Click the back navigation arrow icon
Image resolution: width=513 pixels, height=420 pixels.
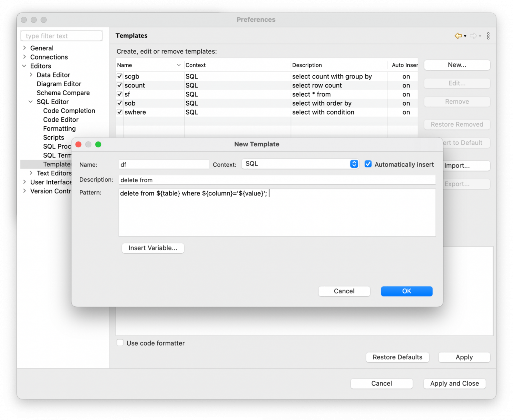click(x=458, y=36)
